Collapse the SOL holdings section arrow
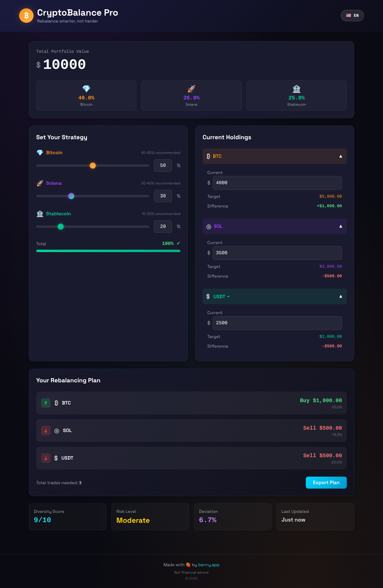 [x=341, y=226]
